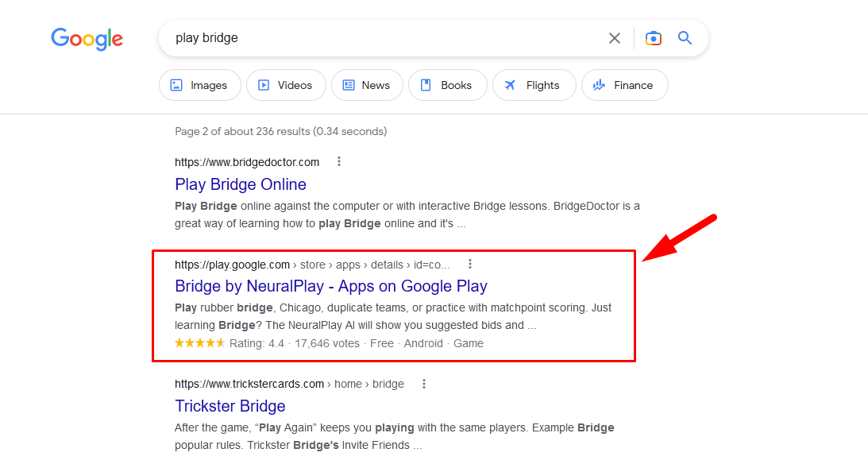Click the https://play.google.com URL breadcrumb
Screen dimensions: 868x464
pos(312,265)
